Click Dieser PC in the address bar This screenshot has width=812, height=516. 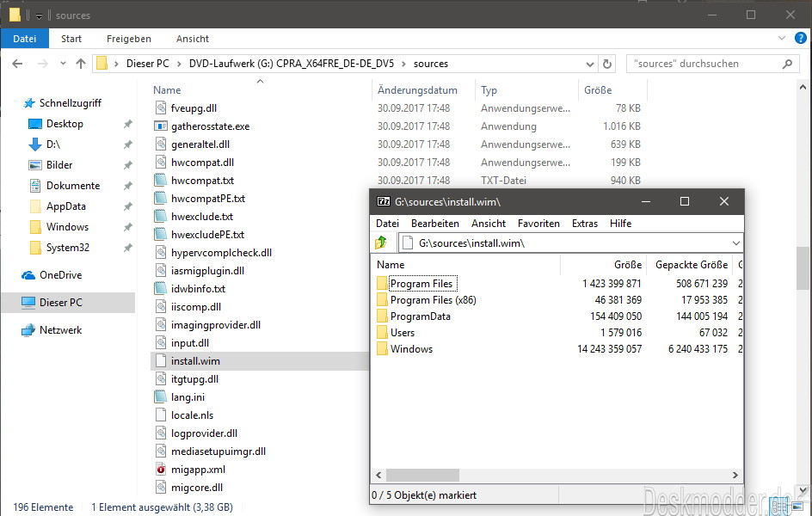point(148,64)
